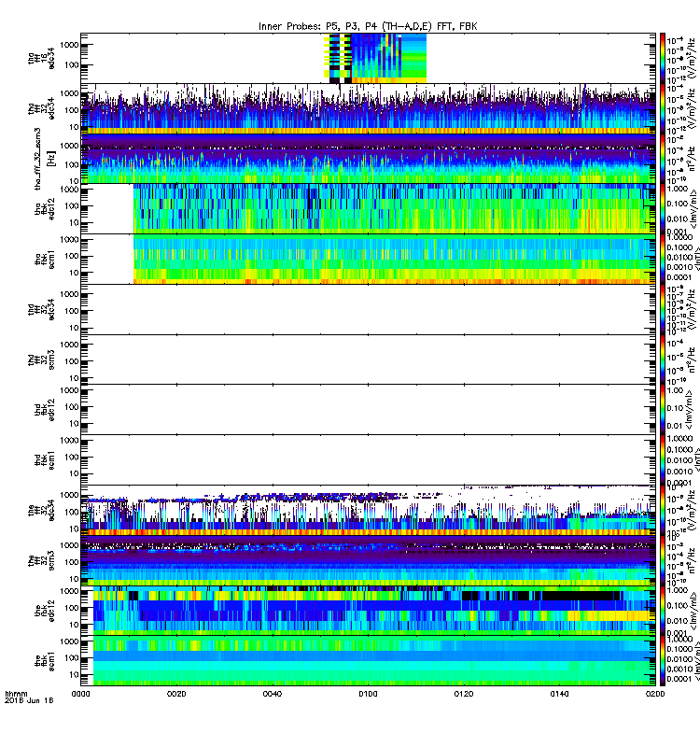Select the 'the fbk scm1' panel label
This screenshot has width=700, height=747.
[44, 661]
